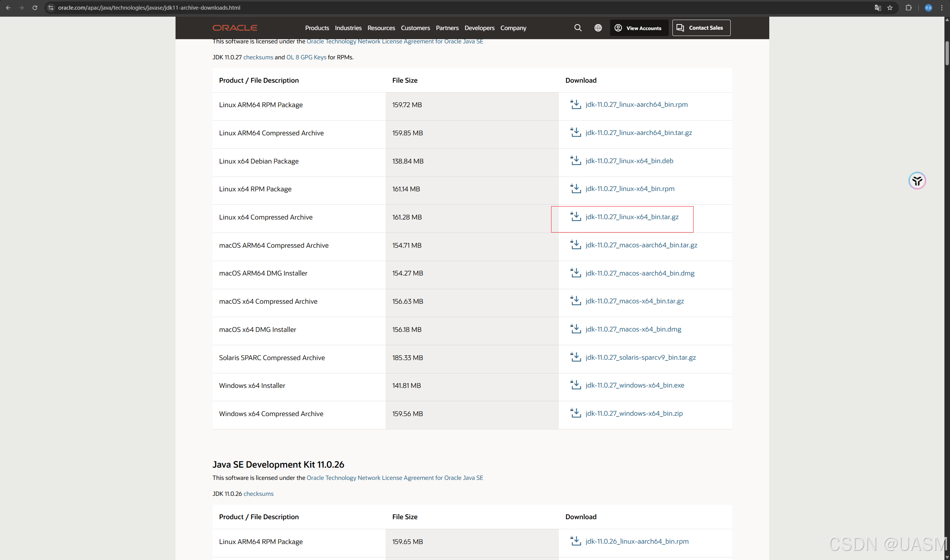Image resolution: width=950 pixels, height=560 pixels.
Task: Click download icon for macos-x64_bin.tar.gz
Action: click(x=576, y=301)
